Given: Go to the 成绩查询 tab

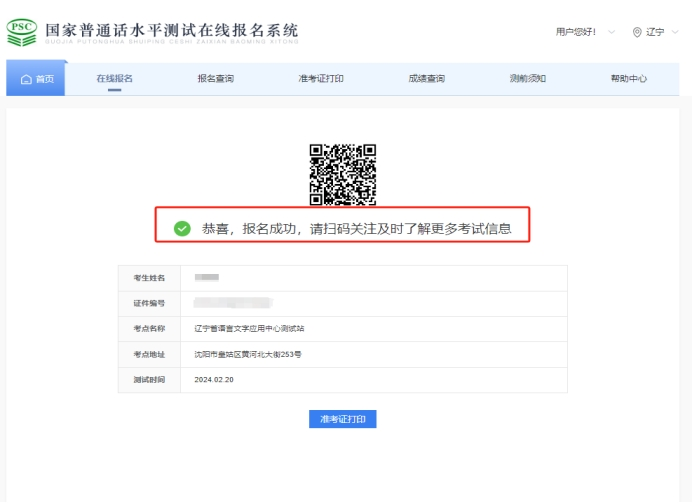Looking at the screenshot, I should [x=426, y=78].
